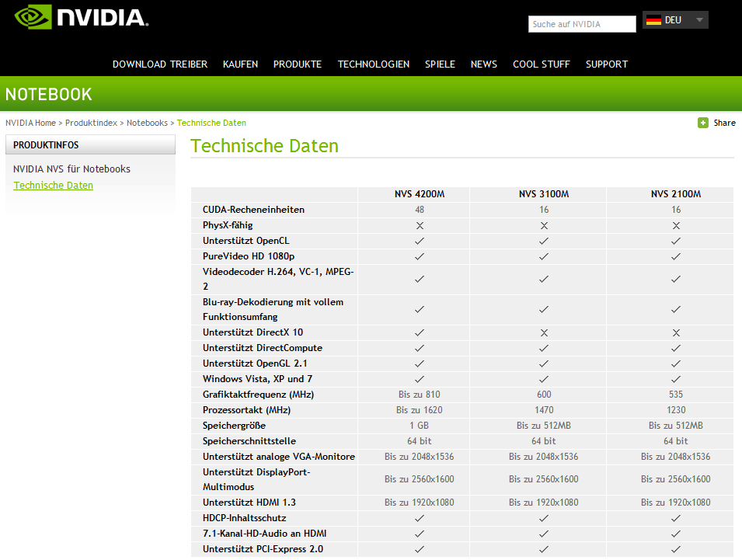Open NVIDIA NVS für Notebooks sidebar link
This screenshot has height=560, width=742.
[x=71, y=169]
